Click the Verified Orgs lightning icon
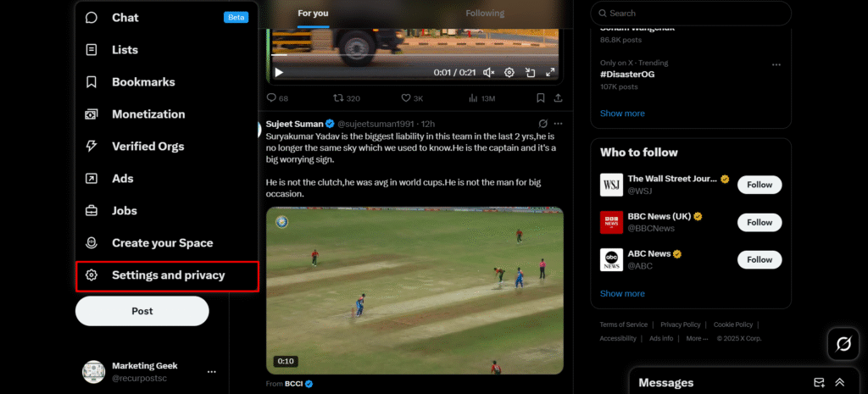The height and width of the screenshot is (394, 868). [x=92, y=146]
